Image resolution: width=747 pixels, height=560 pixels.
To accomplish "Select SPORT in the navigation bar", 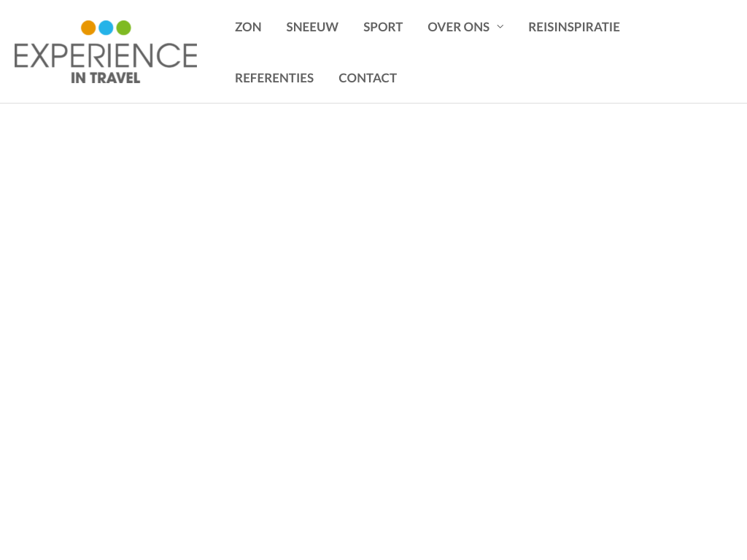I will (x=383, y=27).
